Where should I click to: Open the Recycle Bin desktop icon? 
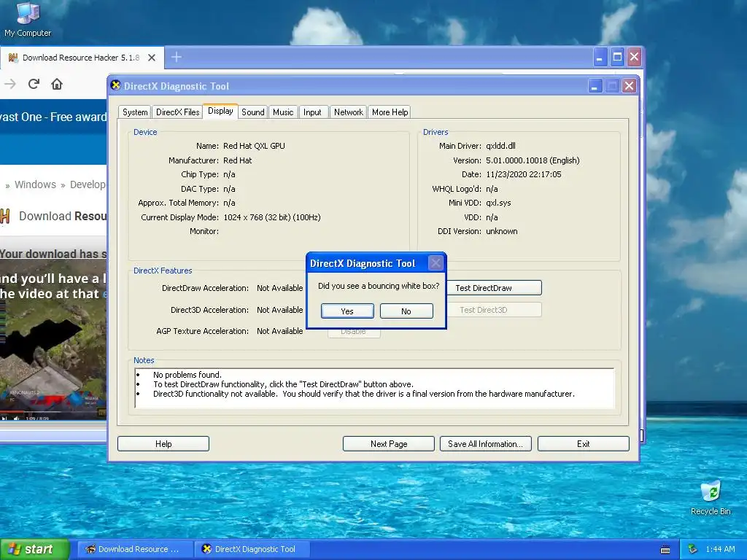[x=711, y=497]
